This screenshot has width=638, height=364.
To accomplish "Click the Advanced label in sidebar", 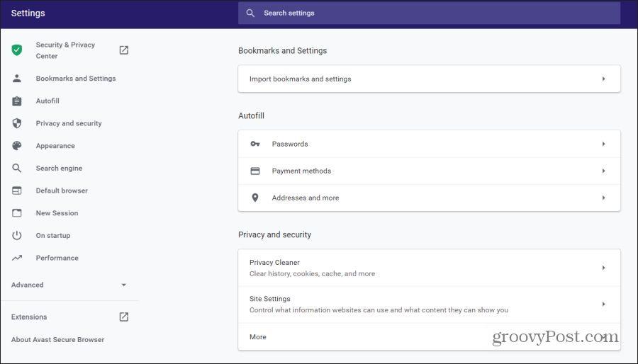I will pyautogui.click(x=27, y=285).
